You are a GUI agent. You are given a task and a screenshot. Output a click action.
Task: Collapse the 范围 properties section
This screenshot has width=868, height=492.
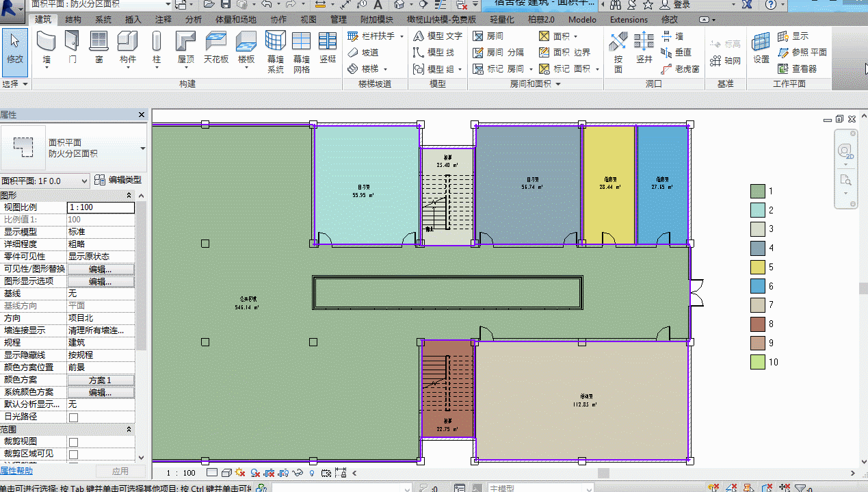tap(129, 429)
